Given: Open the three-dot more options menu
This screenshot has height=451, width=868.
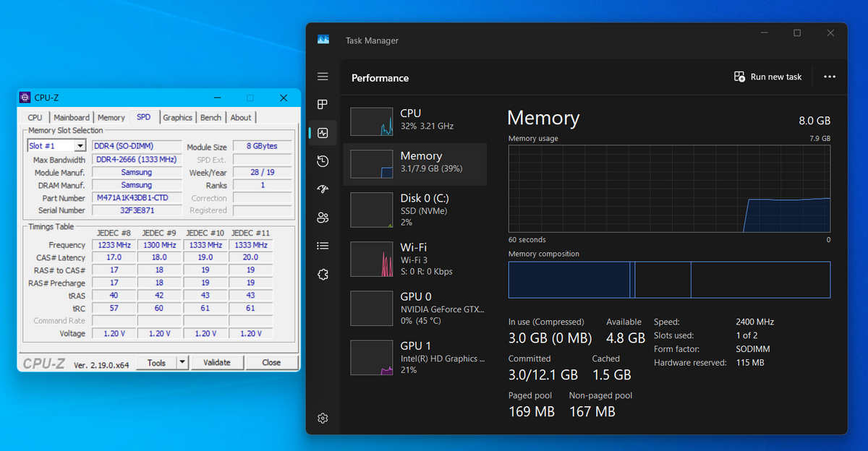Looking at the screenshot, I should (830, 77).
